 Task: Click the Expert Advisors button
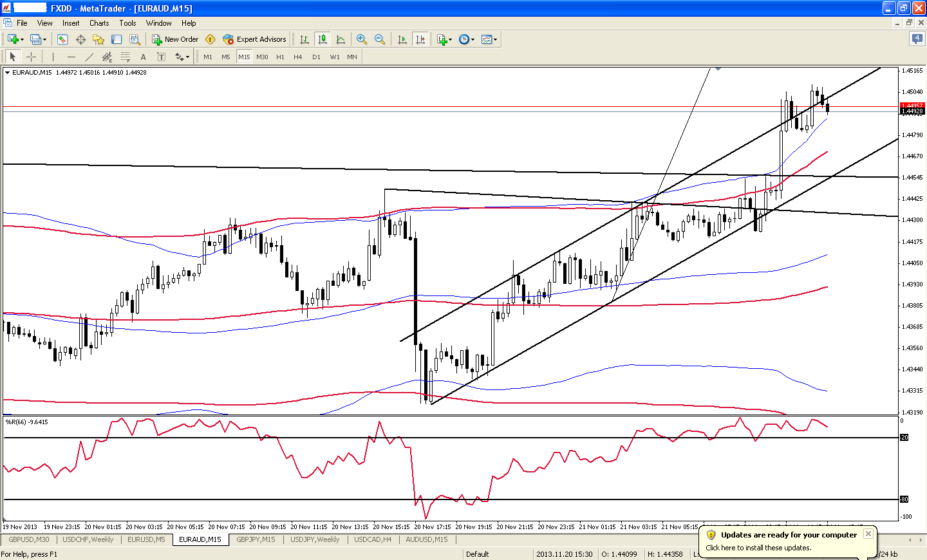[254, 39]
